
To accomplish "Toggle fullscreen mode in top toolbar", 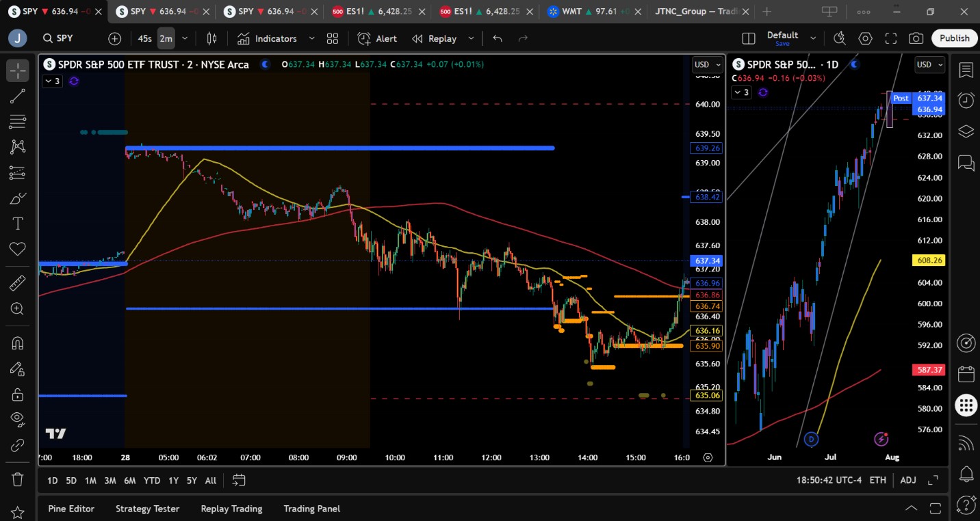I will [x=890, y=39].
